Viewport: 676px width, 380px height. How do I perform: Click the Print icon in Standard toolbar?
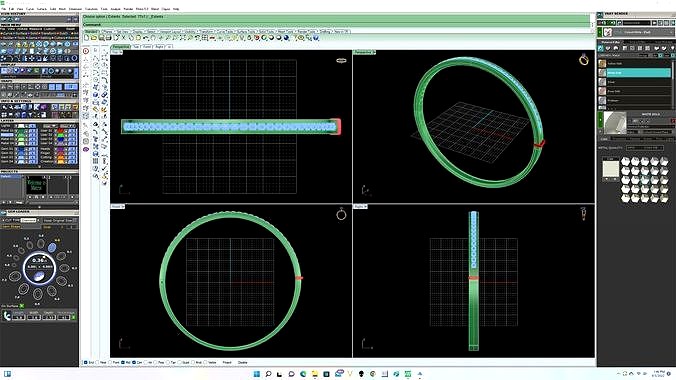(x=108, y=38)
